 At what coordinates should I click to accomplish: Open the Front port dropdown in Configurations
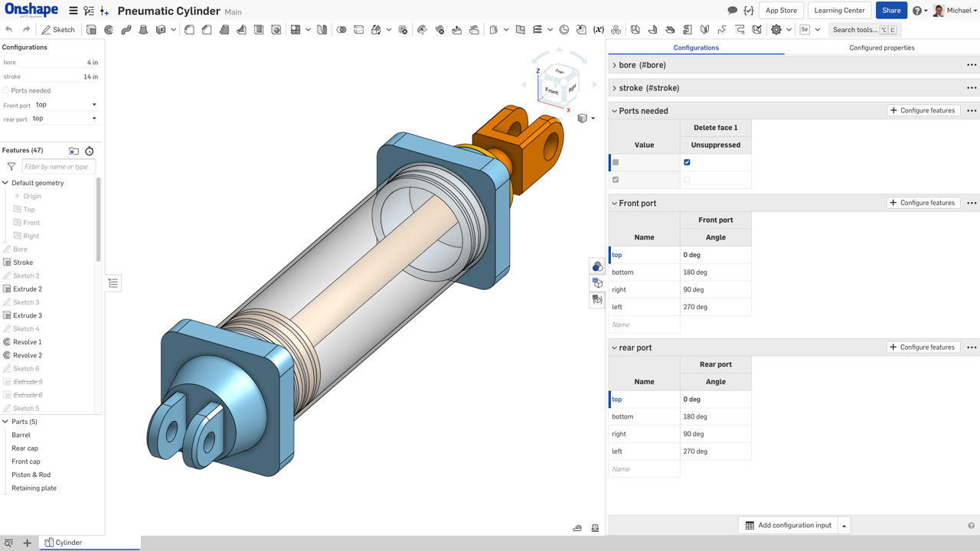click(66, 105)
